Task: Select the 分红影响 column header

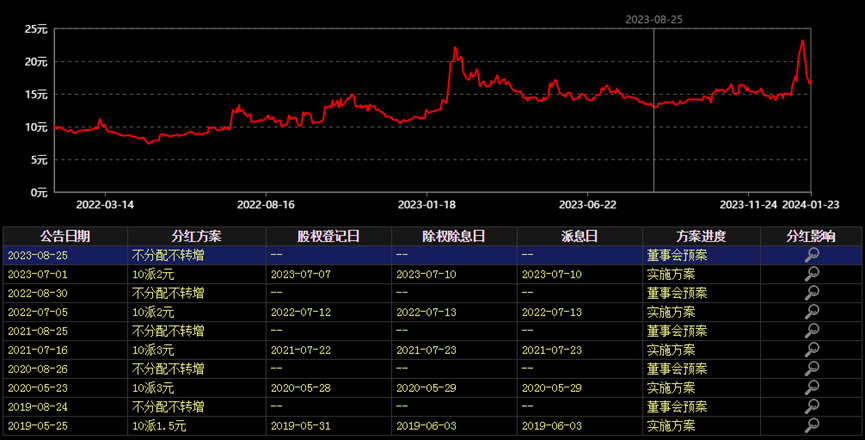Action: coord(811,237)
